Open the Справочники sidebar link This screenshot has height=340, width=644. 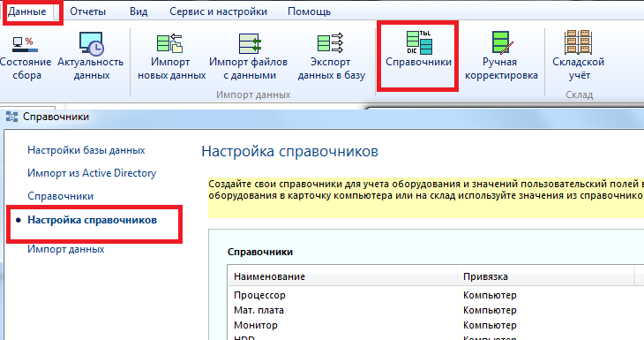60,196
